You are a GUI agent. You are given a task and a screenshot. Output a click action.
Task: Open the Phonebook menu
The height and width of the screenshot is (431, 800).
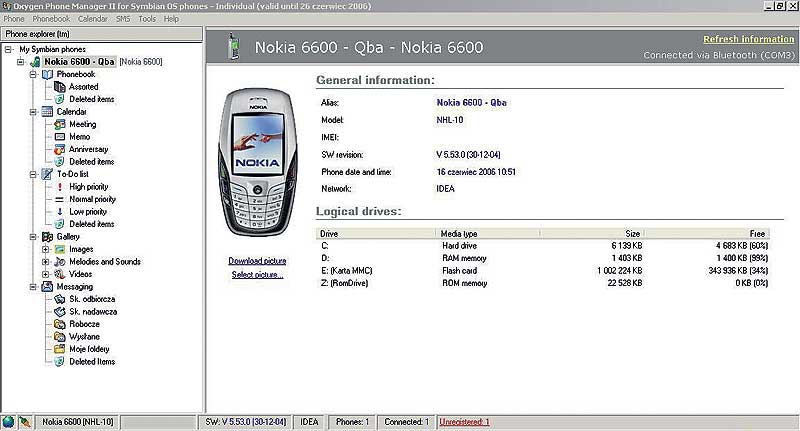pyautogui.click(x=51, y=19)
